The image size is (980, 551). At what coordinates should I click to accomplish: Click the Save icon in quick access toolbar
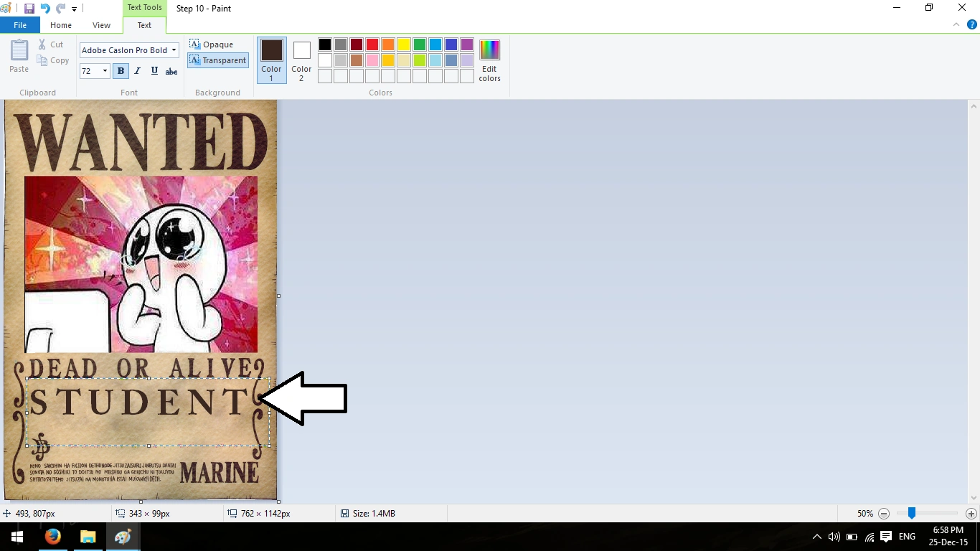coord(29,9)
